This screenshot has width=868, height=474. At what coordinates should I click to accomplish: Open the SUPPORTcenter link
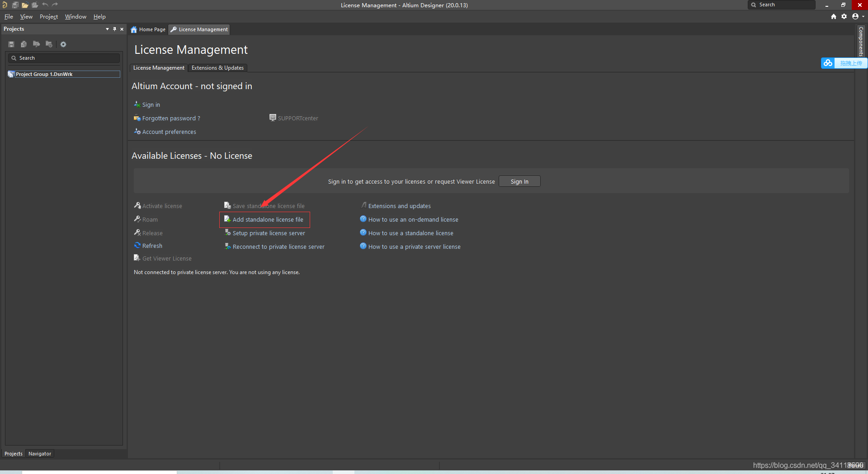pyautogui.click(x=298, y=118)
